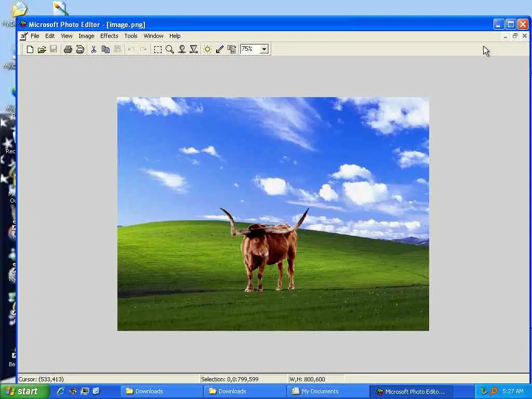Minimize the inner image.png document window
The image size is (532, 399).
click(506, 36)
